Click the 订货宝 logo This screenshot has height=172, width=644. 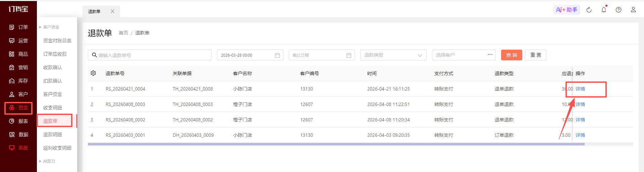point(18,9)
